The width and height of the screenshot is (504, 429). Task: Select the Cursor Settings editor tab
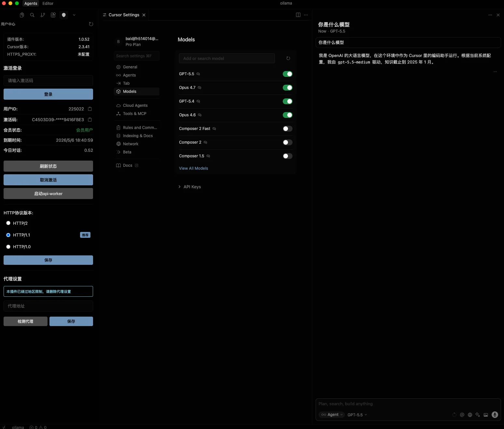pyautogui.click(x=124, y=15)
